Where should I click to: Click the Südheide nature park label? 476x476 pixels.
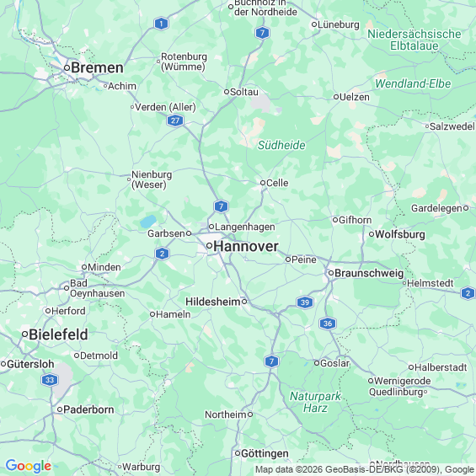[x=281, y=145]
